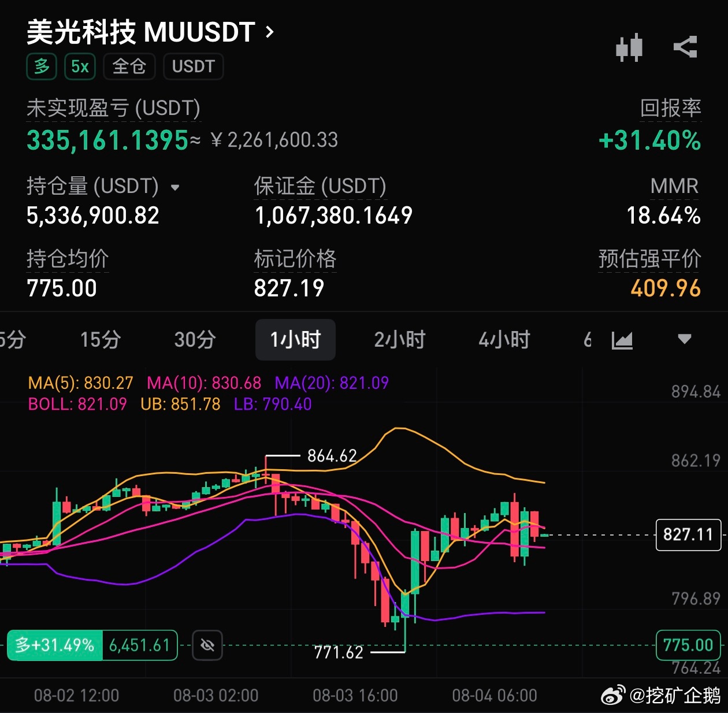Click the unrealized PnL value 335,161.1395
This screenshot has height=713, width=728.
107,140
